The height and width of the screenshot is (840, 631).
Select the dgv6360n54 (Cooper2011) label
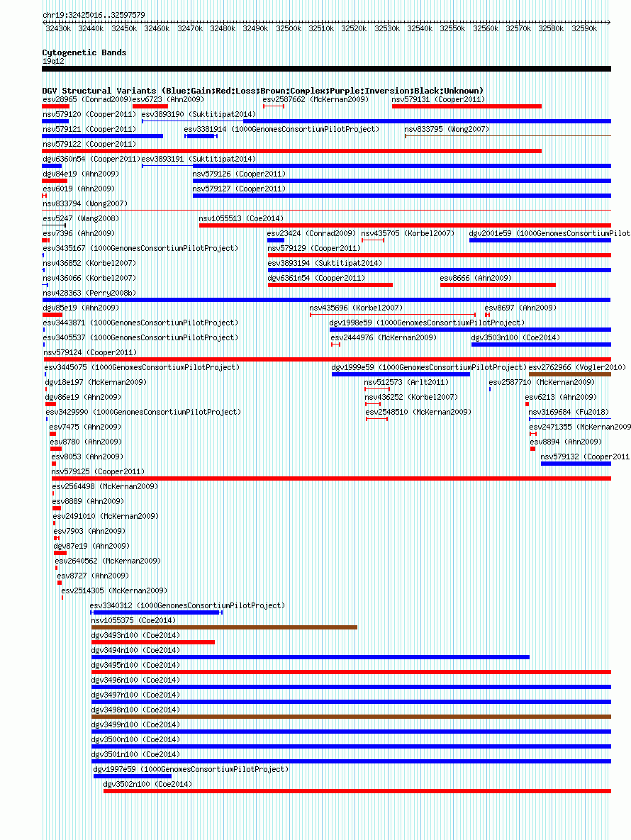pyautogui.click(x=91, y=159)
